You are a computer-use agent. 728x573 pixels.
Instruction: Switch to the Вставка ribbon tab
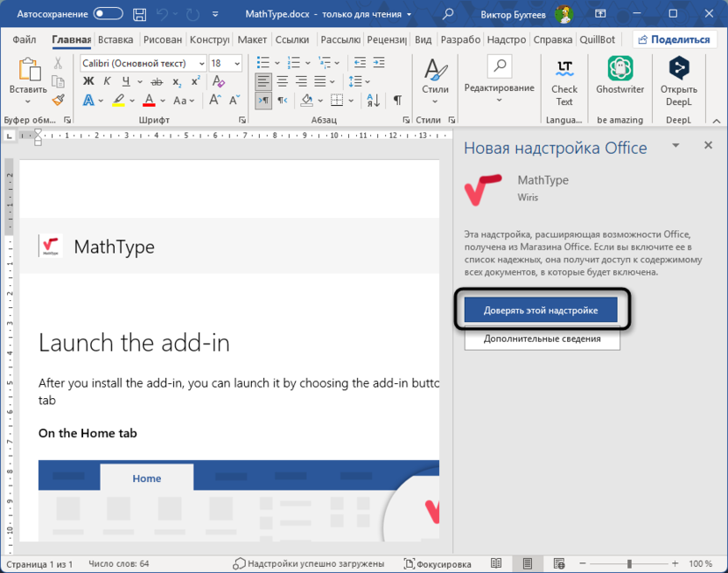click(115, 39)
